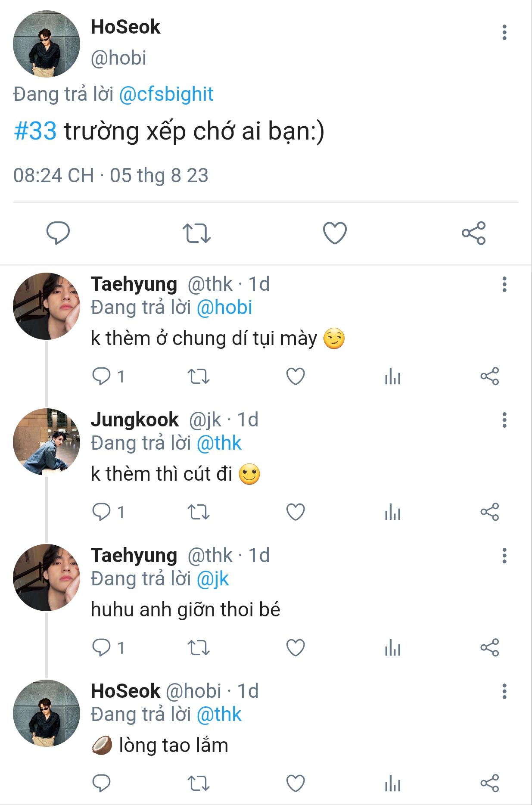Open options on Taehyung's "huhu anh giỡn" reply
The image size is (532, 805).
504,556
